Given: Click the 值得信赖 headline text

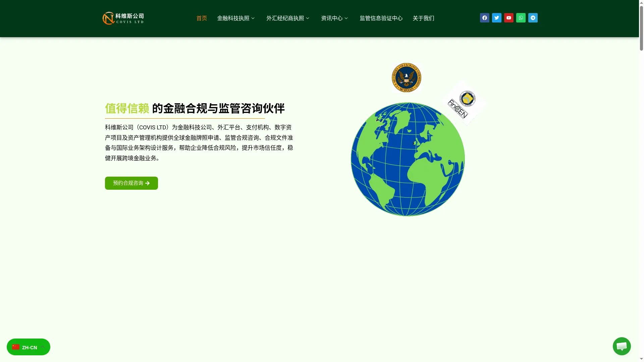Looking at the screenshot, I should (x=127, y=108).
